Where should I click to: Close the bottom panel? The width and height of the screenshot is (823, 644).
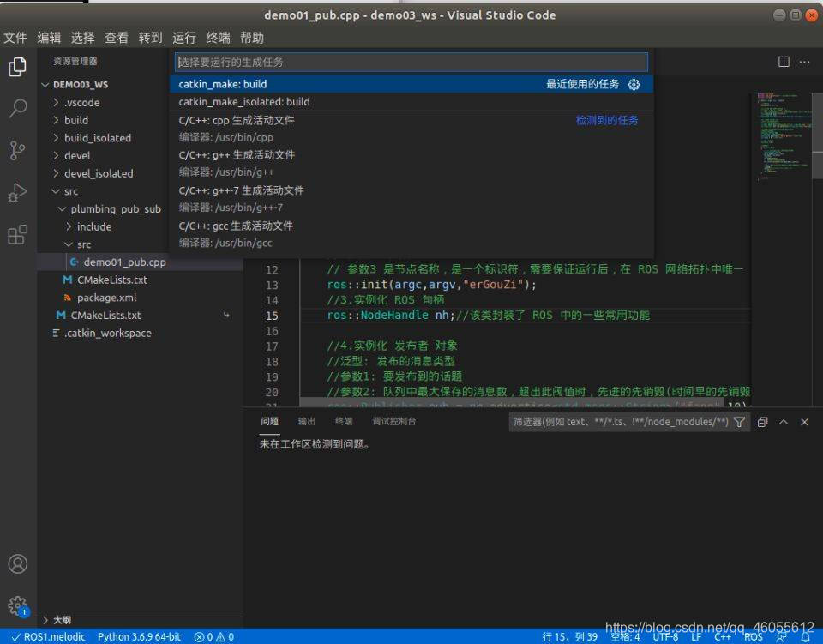point(804,422)
